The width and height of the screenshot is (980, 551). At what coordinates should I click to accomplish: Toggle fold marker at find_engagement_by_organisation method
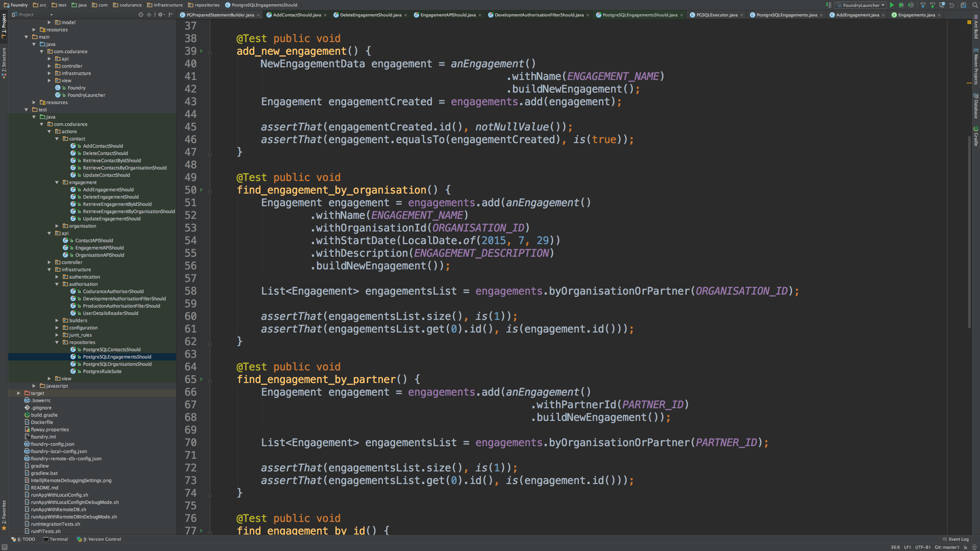[x=210, y=192]
